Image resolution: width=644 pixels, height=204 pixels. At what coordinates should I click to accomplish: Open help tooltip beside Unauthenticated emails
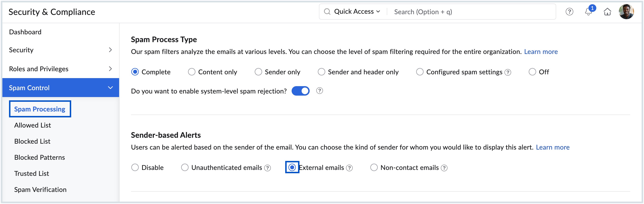(267, 168)
